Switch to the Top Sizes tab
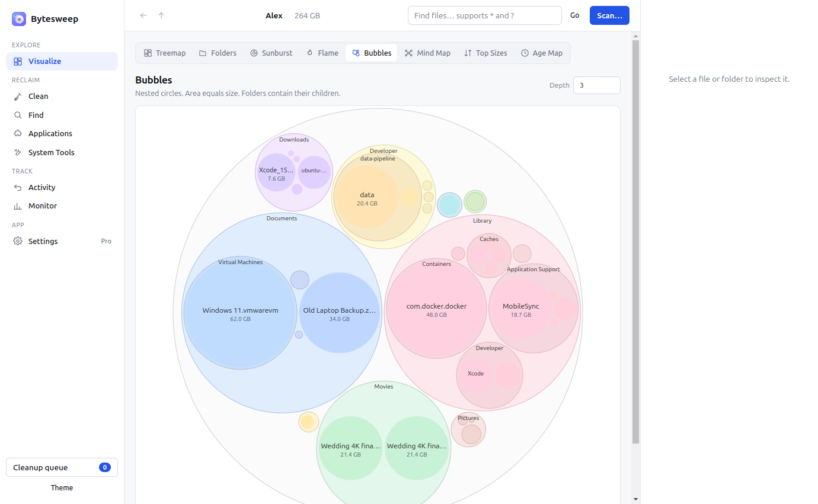 [485, 53]
